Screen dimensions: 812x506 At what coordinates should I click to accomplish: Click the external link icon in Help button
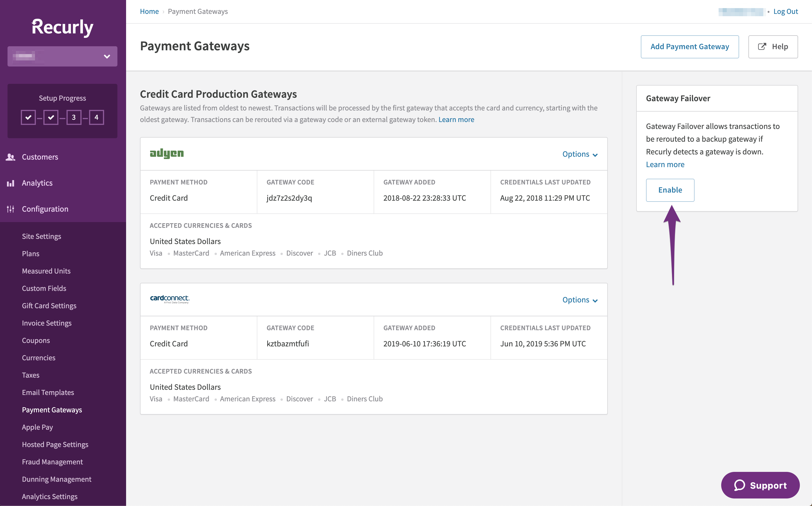[762, 47]
